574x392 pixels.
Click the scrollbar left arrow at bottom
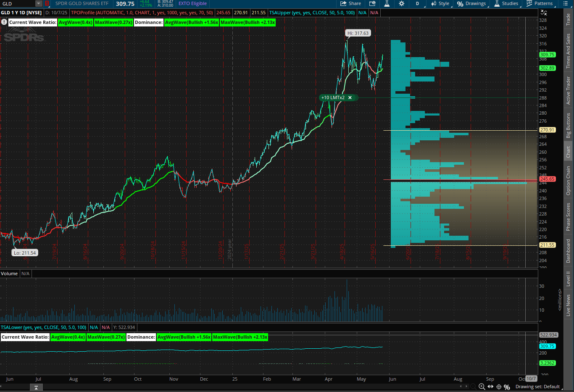click(461, 386)
